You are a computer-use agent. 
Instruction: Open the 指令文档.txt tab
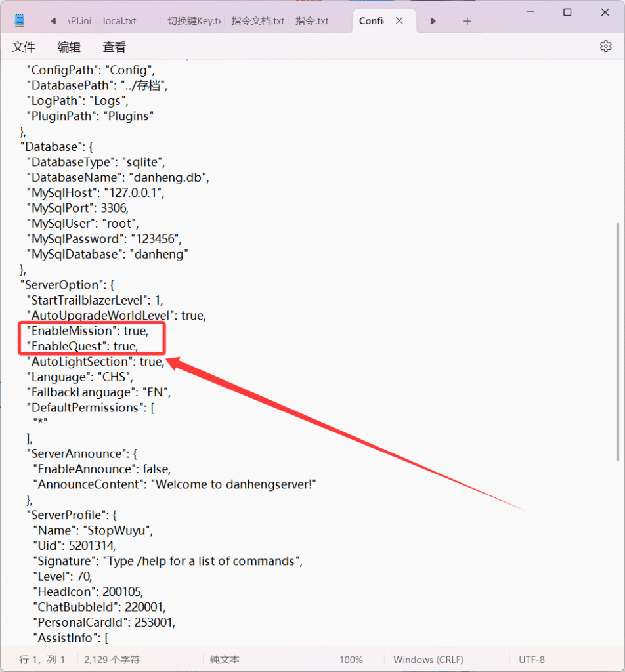pos(258,21)
